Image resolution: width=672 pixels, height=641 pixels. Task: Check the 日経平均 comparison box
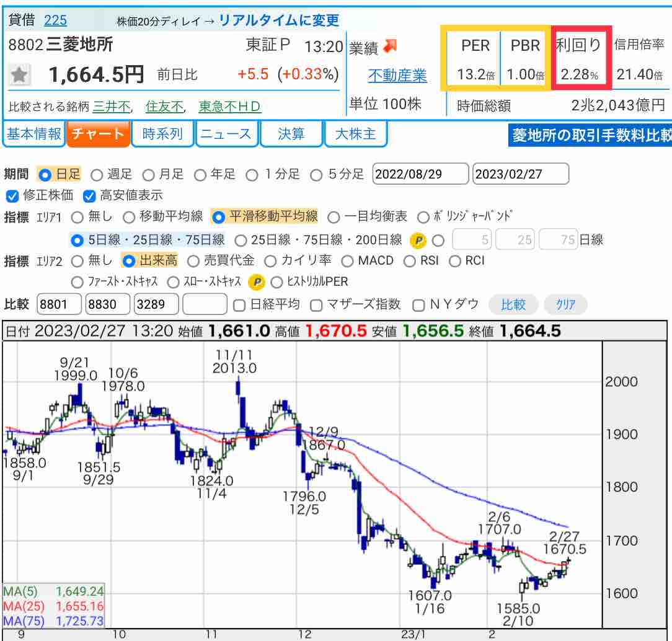pyautogui.click(x=239, y=306)
